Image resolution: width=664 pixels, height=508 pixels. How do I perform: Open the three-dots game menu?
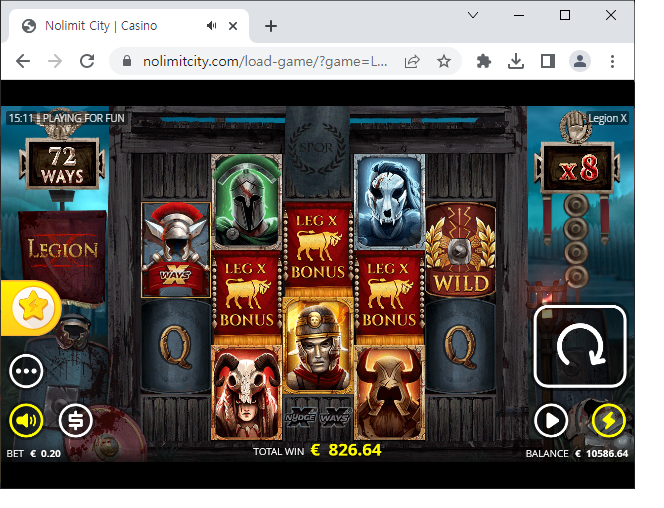[x=26, y=371]
